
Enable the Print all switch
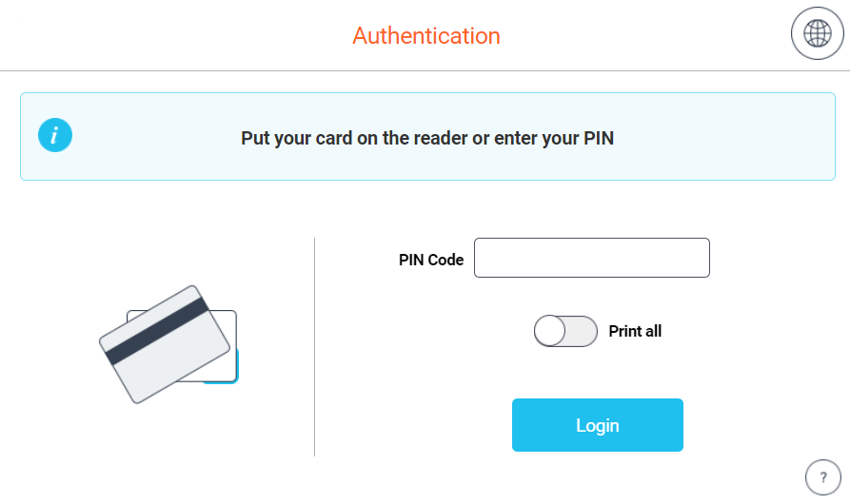pyautogui.click(x=565, y=331)
